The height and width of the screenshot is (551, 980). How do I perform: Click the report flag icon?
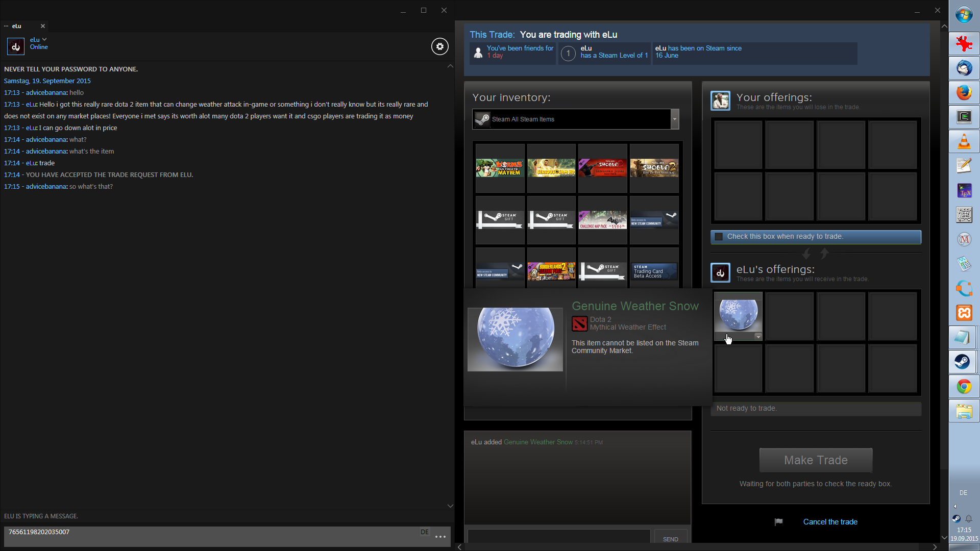778,521
